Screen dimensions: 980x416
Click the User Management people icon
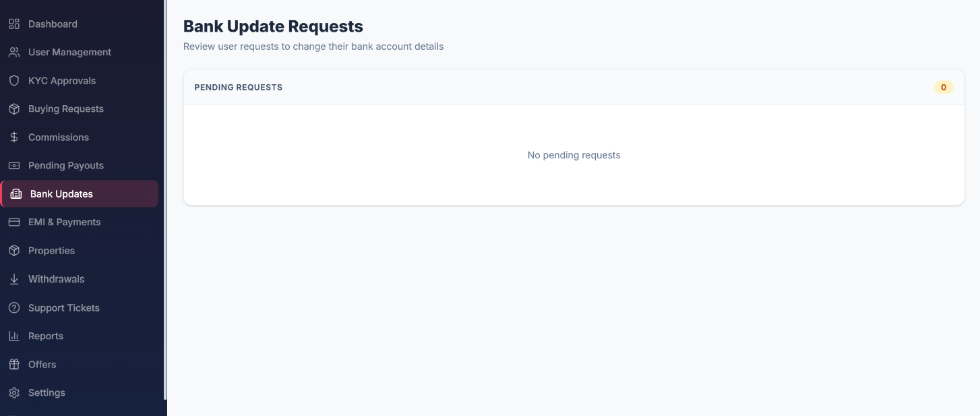tap(14, 53)
